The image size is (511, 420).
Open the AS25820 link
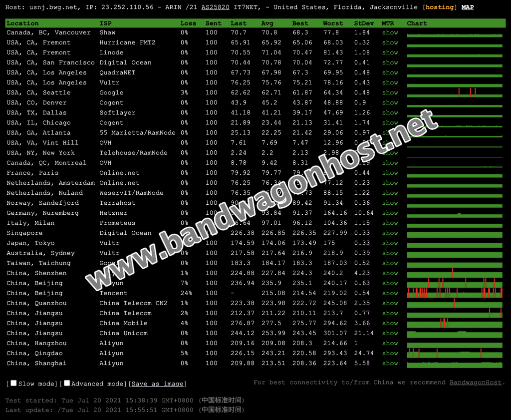coord(216,7)
